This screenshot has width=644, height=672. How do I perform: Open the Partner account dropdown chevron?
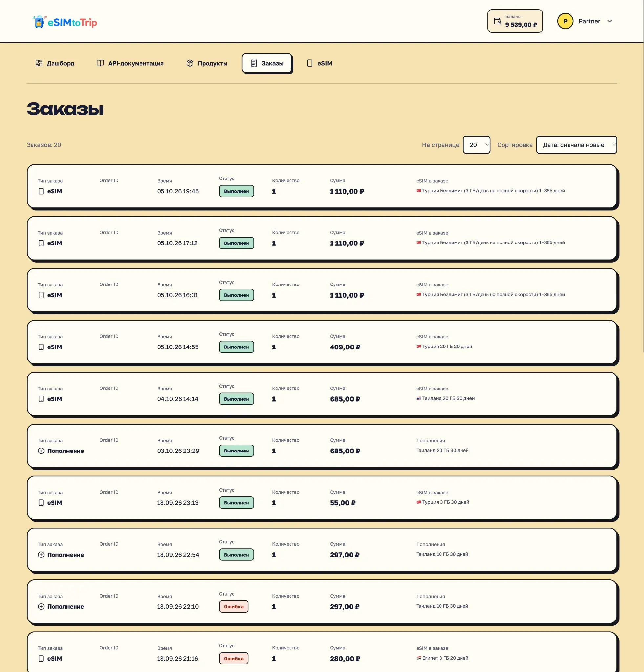(609, 21)
